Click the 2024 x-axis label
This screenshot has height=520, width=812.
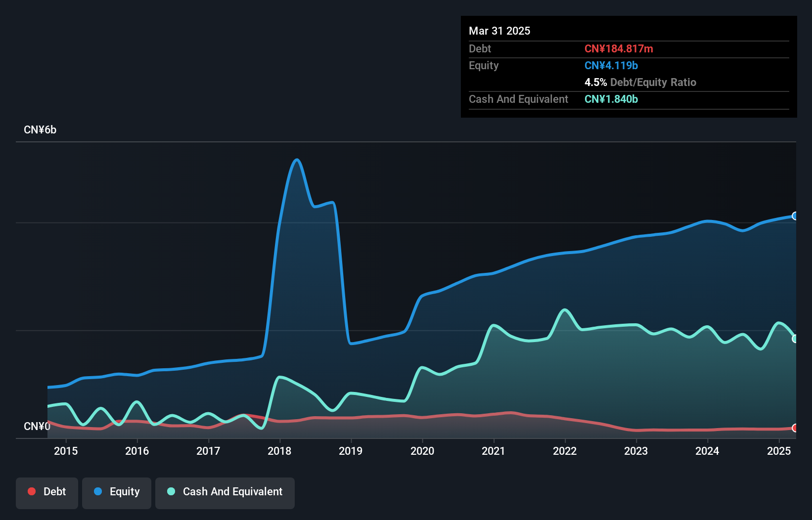(x=707, y=451)
